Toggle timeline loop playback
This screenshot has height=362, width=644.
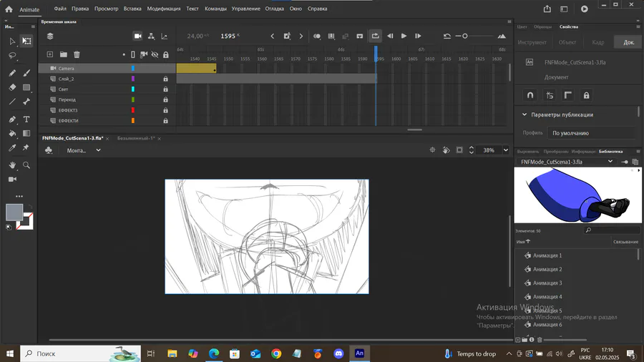pos(376,36)
